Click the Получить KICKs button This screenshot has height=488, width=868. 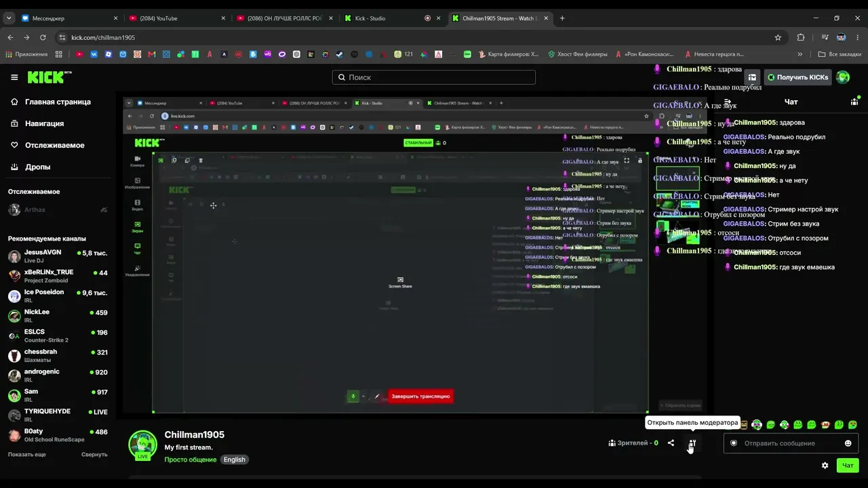[797, 77]
